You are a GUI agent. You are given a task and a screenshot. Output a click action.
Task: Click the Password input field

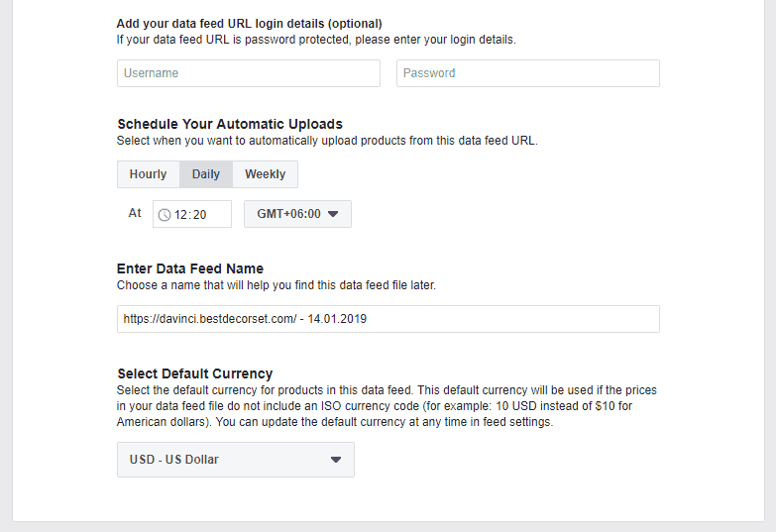point(527,73)
